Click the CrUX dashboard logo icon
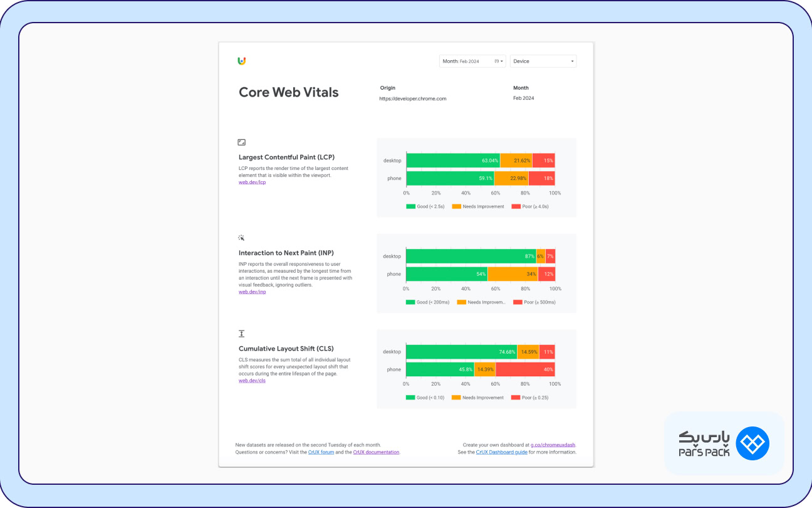Screen dimensions: 812x508 click(242, 61)
